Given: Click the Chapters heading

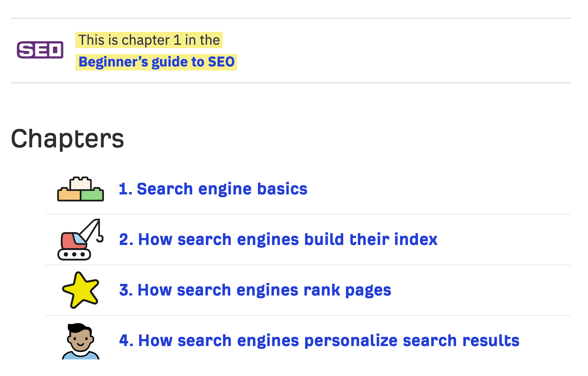Looking at the screenshot, I should 67,139.
